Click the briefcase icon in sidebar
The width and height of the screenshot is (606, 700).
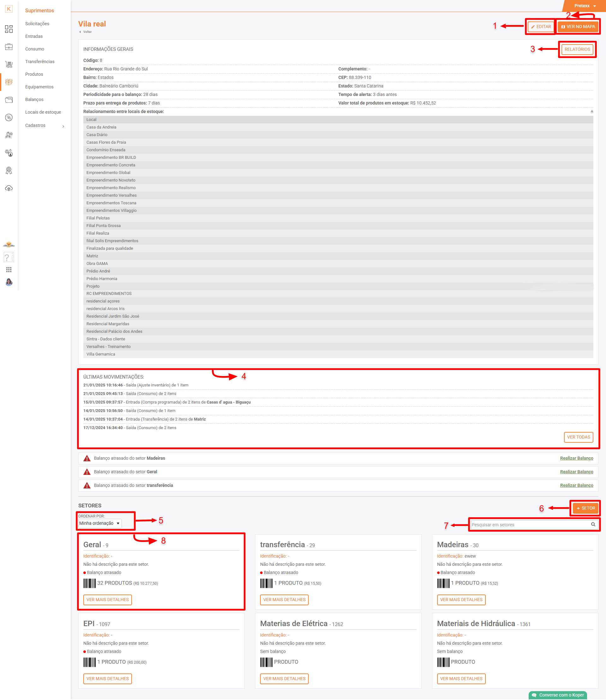click(9, 47)
